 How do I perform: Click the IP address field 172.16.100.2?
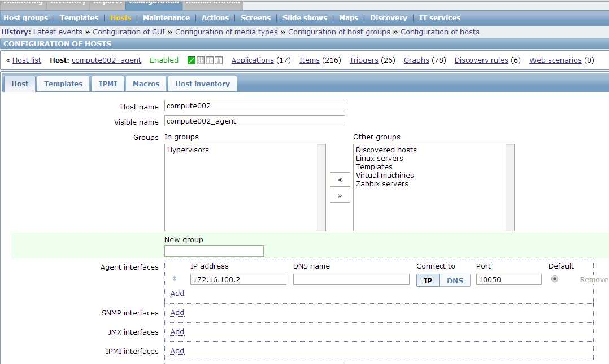click(238, 279)
